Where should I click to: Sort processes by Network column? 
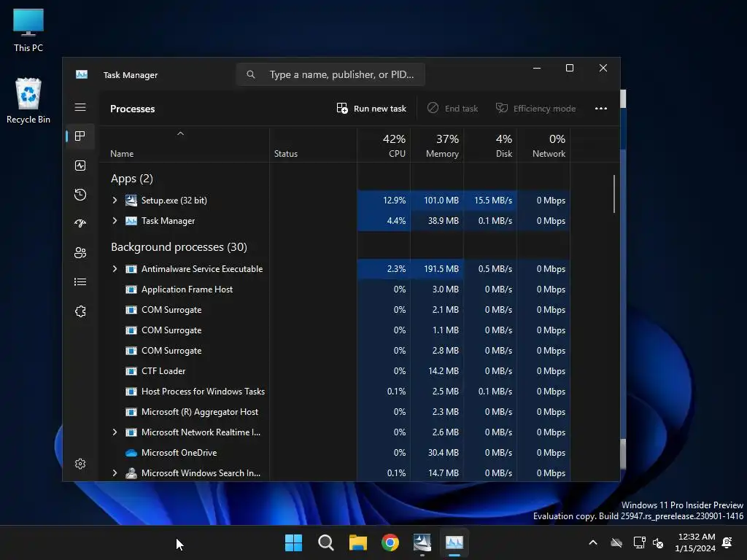543,145
